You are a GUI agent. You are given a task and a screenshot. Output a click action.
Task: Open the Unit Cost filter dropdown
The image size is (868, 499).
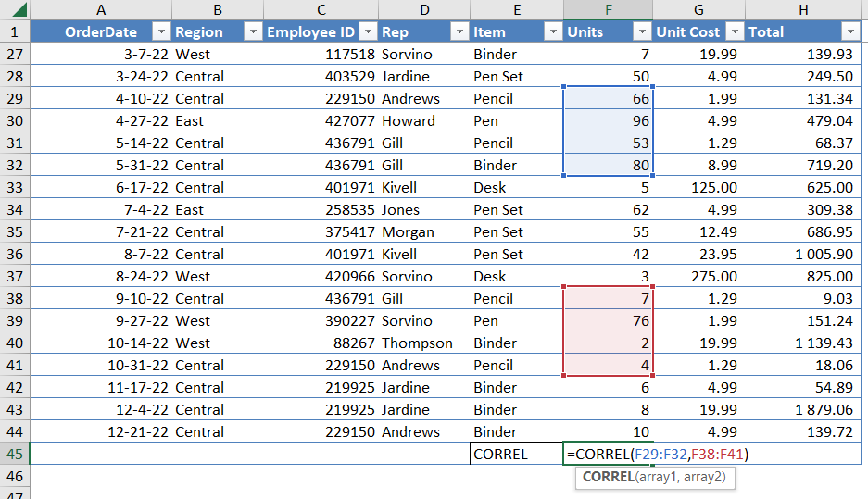[x=735, y=32]
